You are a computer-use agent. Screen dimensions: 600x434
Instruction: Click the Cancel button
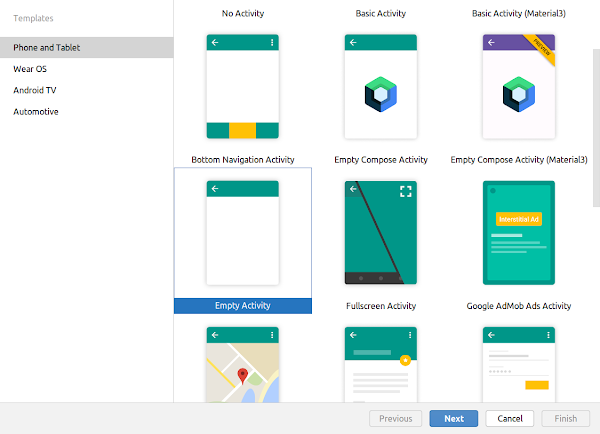(510, 418)
